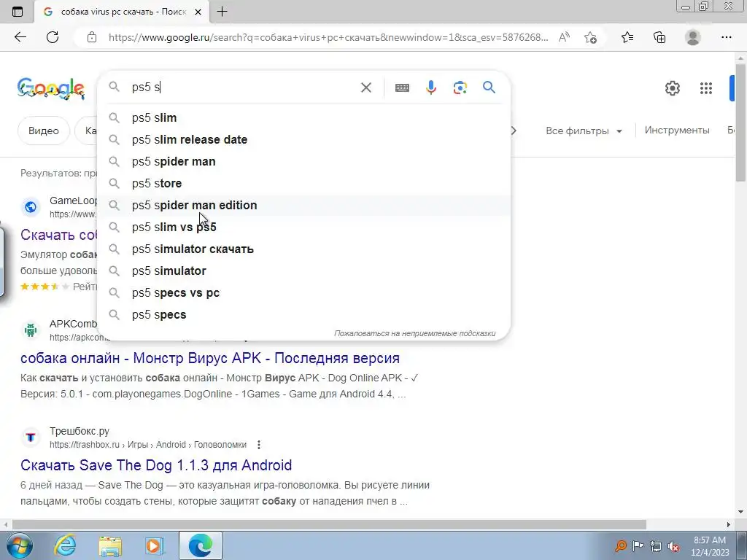Click the horizontal scrollbar thumb
This screenshot has width=747, height=560.
click(329, 524)
